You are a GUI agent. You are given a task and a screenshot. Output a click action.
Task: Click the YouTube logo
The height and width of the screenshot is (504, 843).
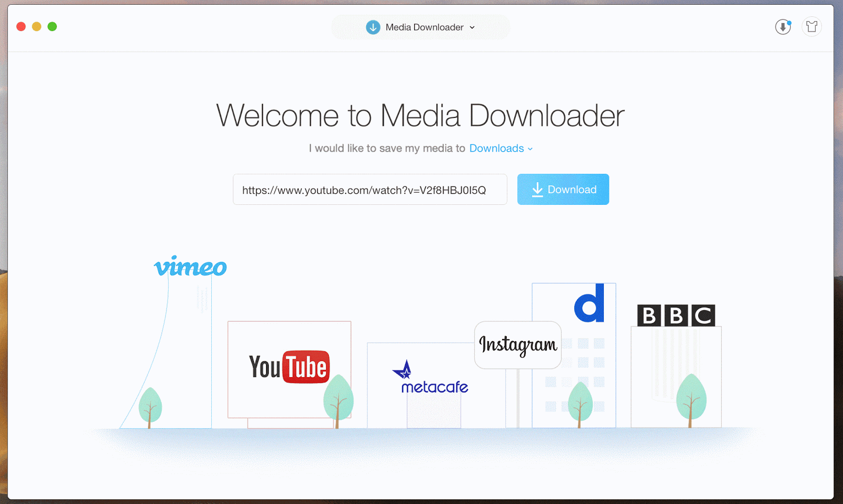coord(289,367)
